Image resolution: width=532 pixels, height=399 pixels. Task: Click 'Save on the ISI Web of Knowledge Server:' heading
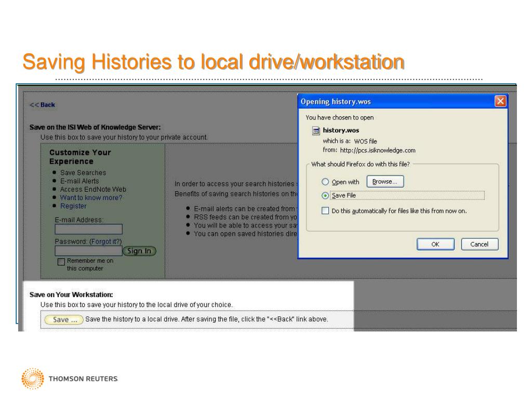95,127
